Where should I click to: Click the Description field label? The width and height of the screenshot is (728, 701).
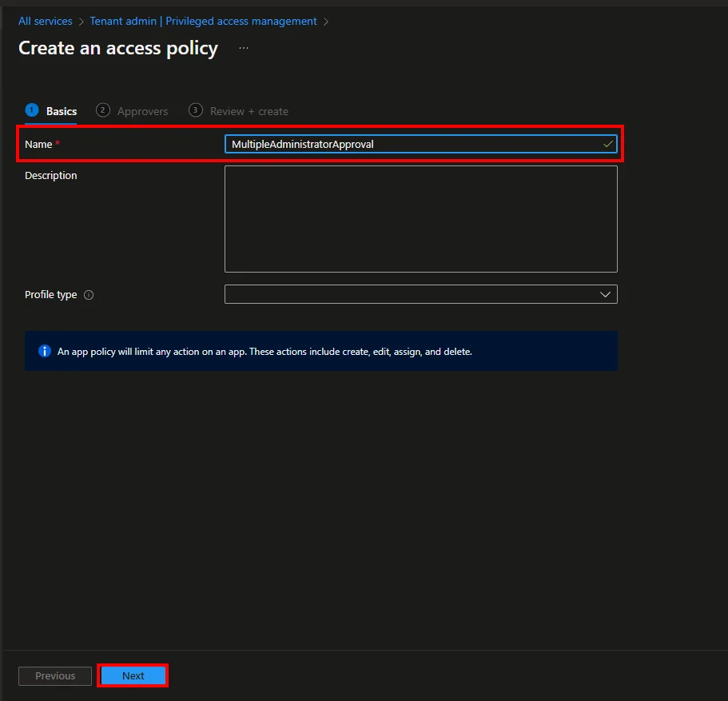(x=51, y=176)
